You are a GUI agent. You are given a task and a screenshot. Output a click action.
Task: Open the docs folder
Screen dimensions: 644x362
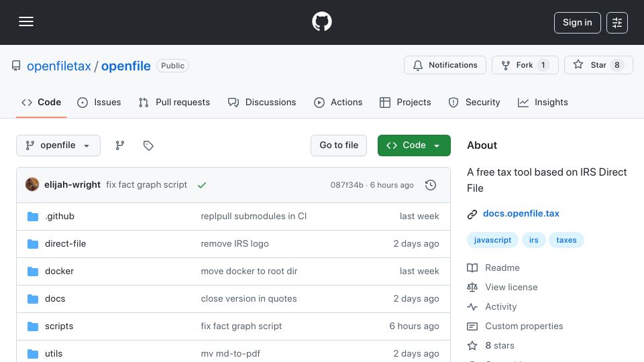[x=55, y=299]
